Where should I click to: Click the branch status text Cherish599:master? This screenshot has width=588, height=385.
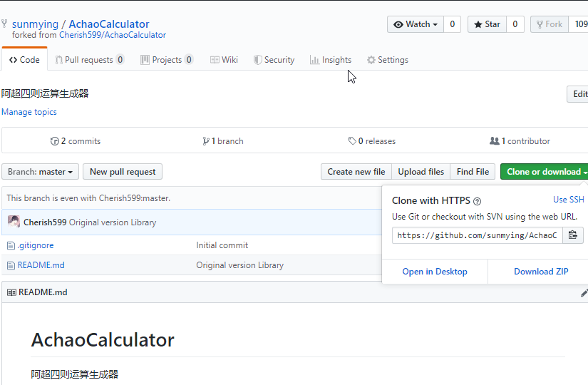pos(134,198)
